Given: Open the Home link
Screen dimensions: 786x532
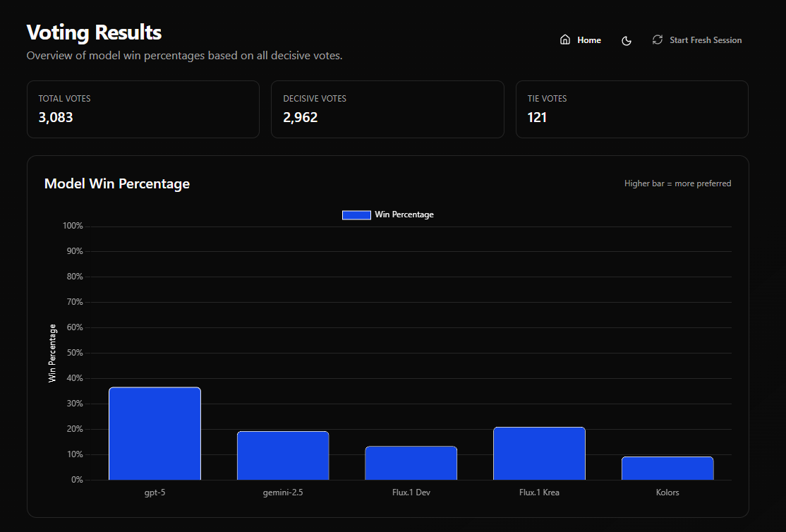Looking at the screenshot, I should (x=590, y=40).
